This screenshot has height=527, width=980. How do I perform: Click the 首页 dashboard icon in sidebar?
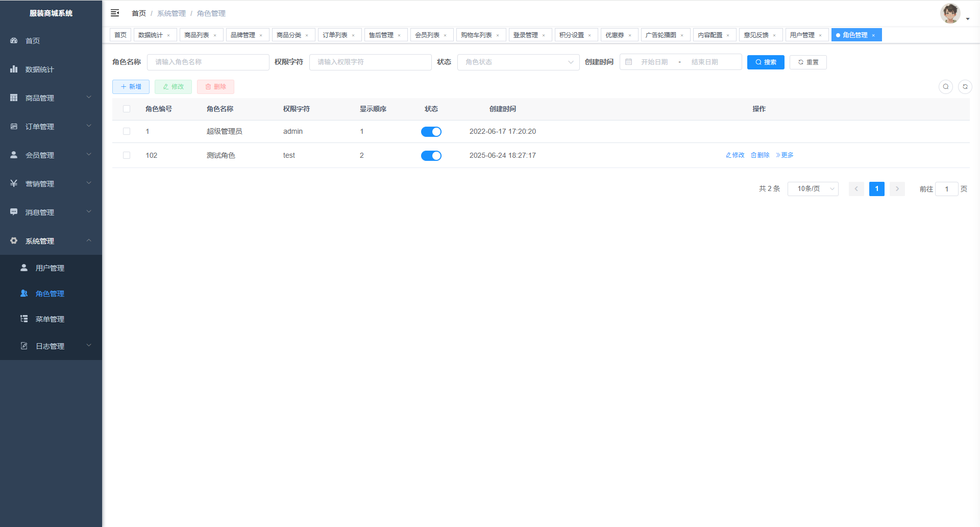[x=14, y=40]
